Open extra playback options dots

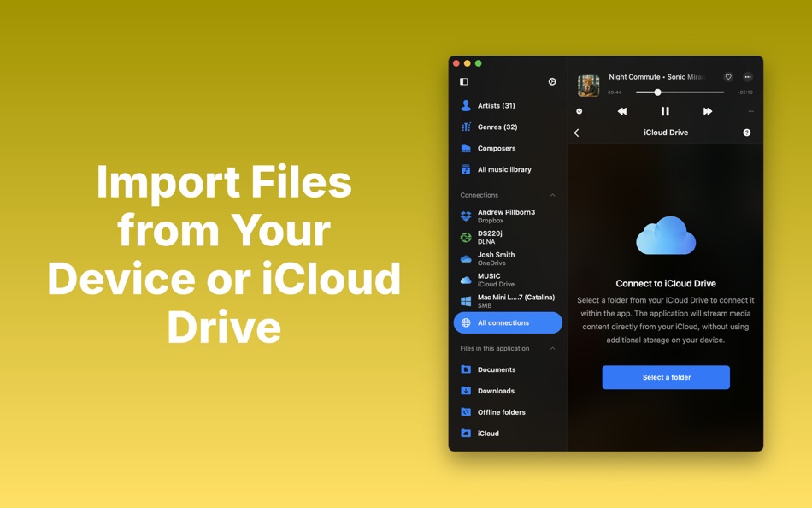(751, 111)
